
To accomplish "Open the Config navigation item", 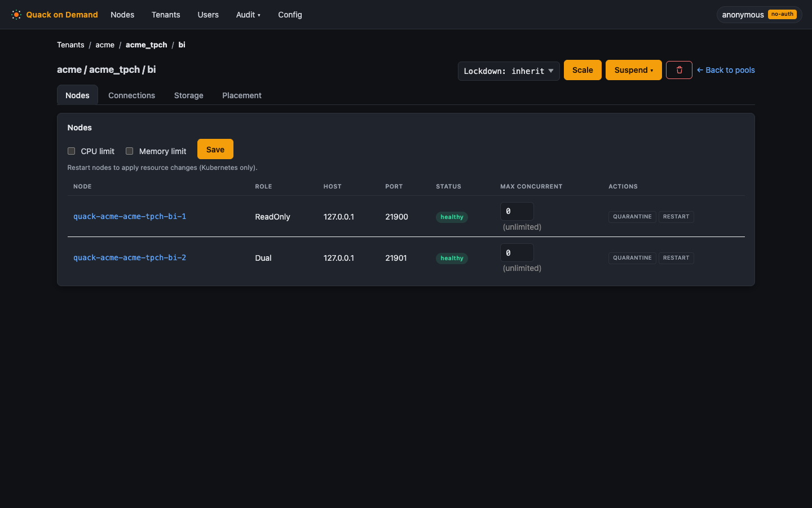I will (290, 15).
